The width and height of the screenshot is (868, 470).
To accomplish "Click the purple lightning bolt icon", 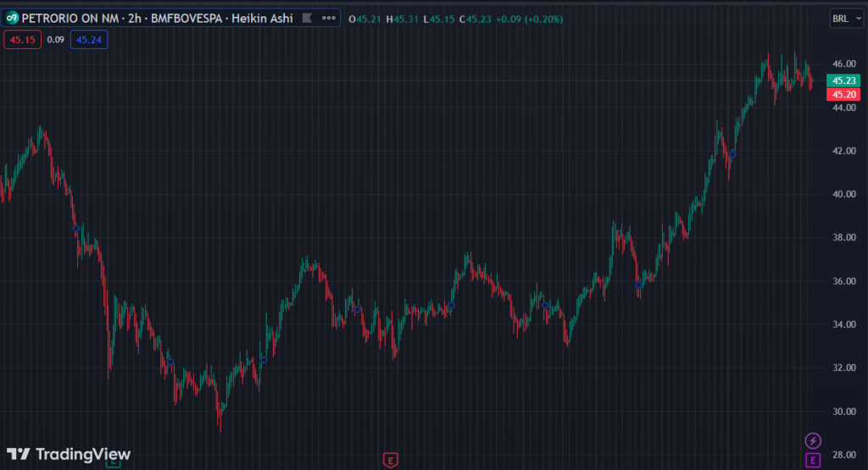I will click(x=813, y=440).
